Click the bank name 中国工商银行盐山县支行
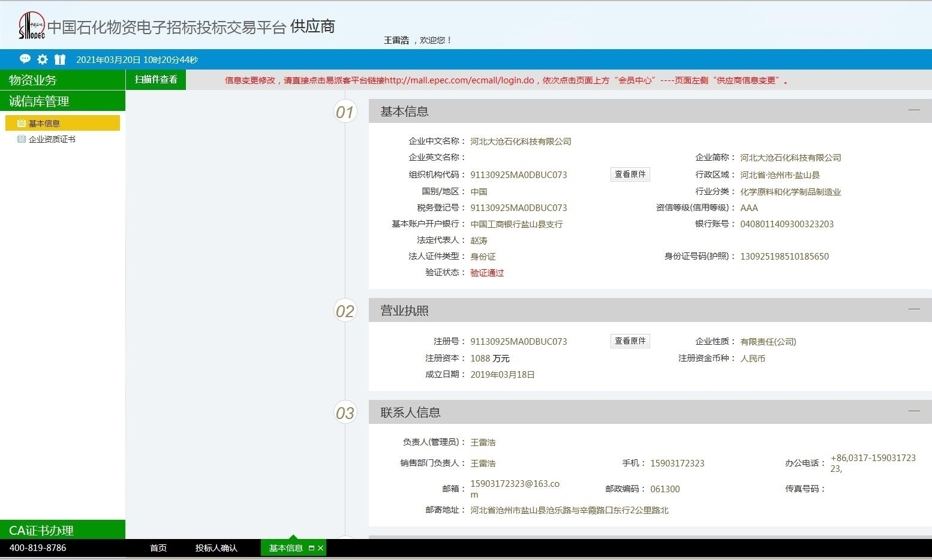This screenshot has width=932, height=560. coord(516,224)
